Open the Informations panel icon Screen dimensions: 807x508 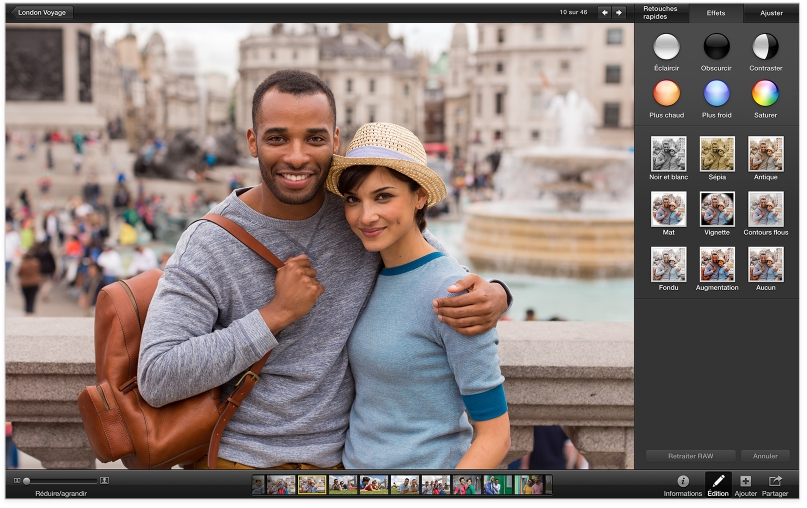click(x=683, y=481)
